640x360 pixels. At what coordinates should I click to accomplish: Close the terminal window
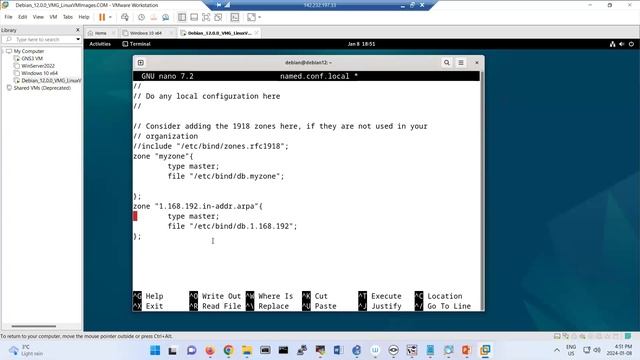(x=476, y=62)
